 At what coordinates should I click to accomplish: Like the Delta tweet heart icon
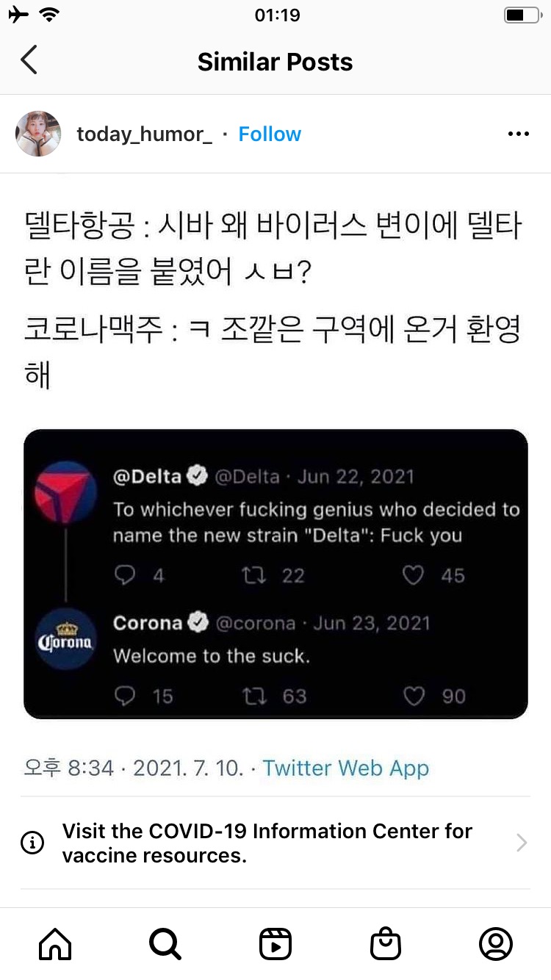[x=414, y=575]
